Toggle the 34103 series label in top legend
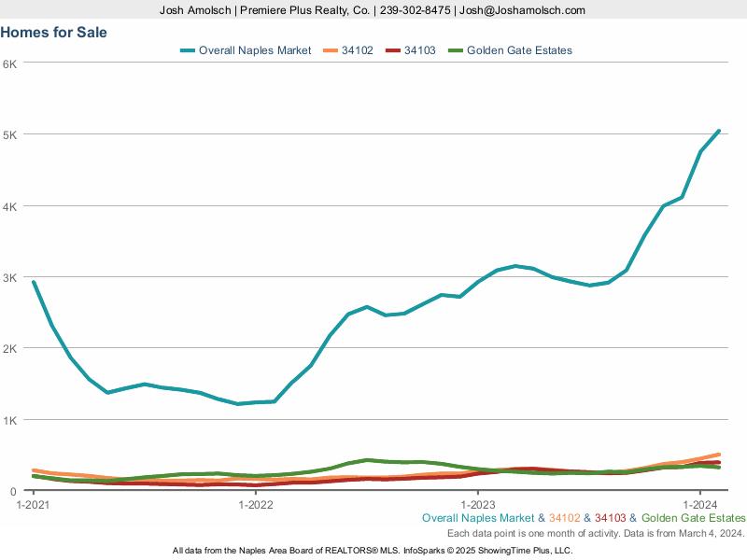This screenshot has height=560, width=747. 419,50
